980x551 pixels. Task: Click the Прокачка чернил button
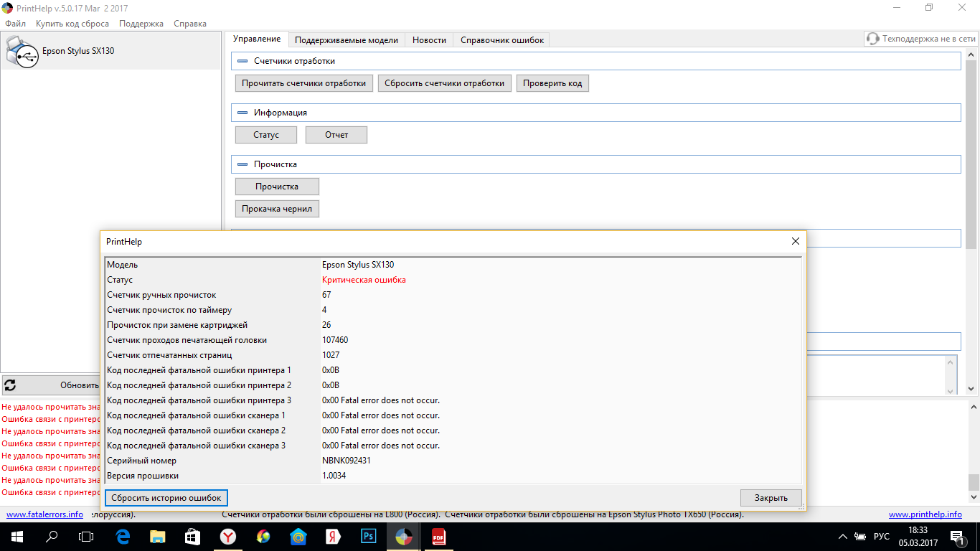pyautogui.click(x=277, y=209)
